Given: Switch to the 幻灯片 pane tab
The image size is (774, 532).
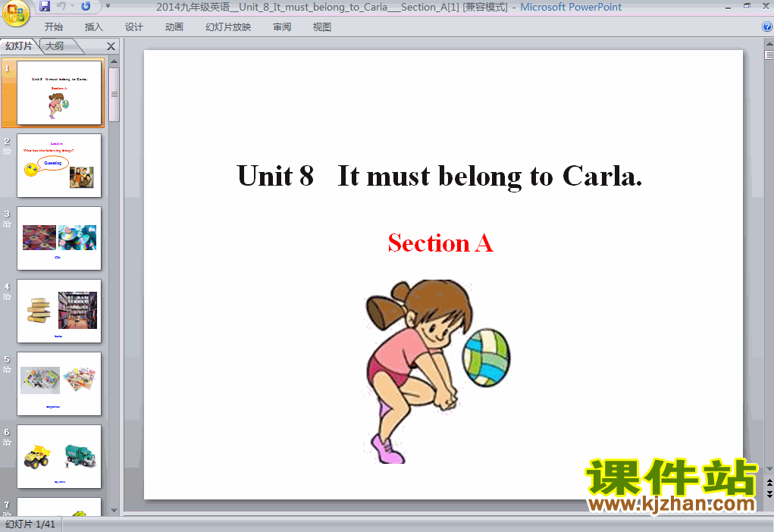Looking at the screenshot, I should (x=19, y=46).
